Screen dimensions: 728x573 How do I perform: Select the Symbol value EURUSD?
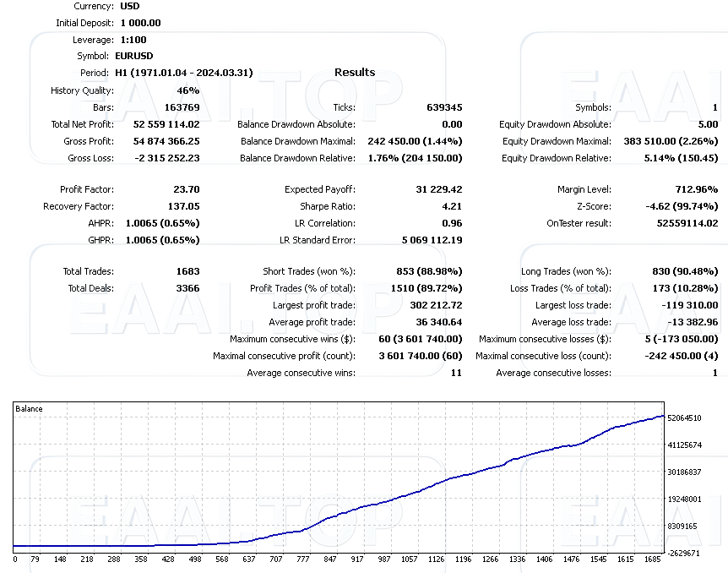tap(134, 57)
